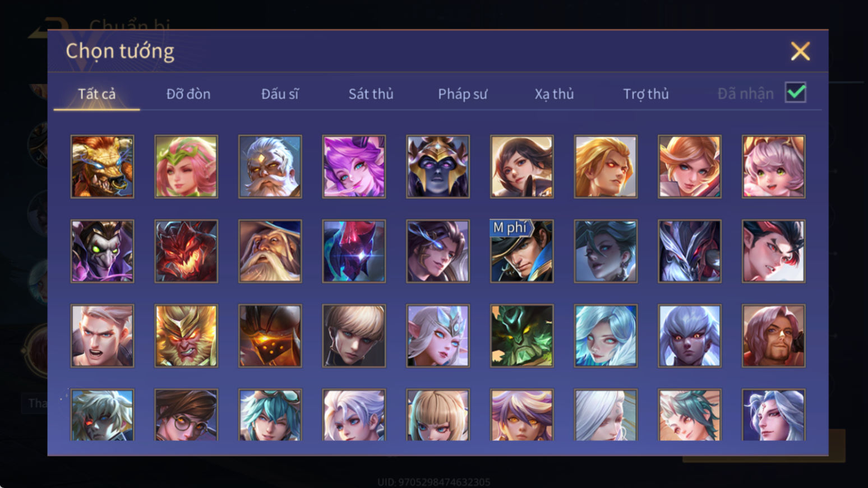Show the Xạ thủ hero category

pyautogui.click(x=554, y=94)
